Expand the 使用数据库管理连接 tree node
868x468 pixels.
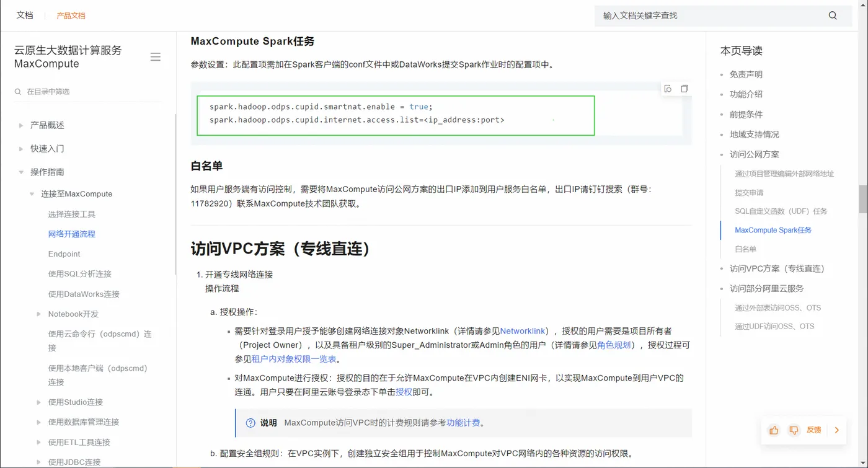pyautogui.click(x=39, y=422)
